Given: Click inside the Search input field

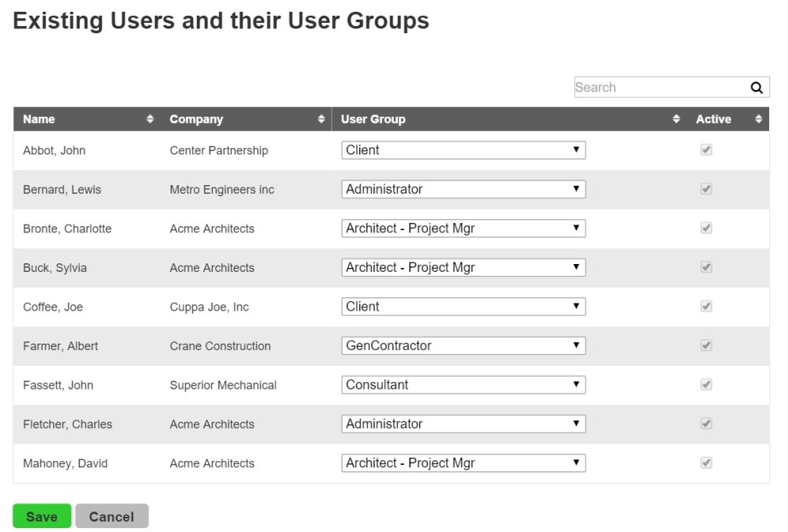Looking at the screenshot, I should click(x=654, y=87).
